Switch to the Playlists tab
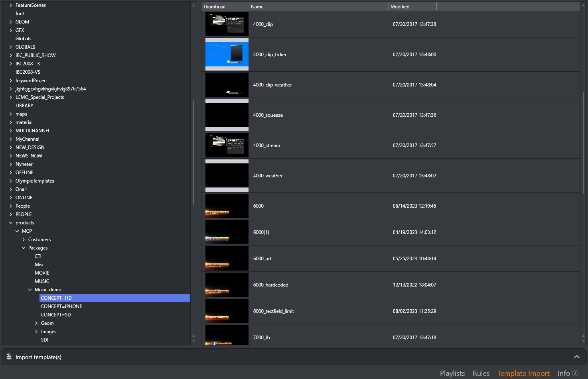This screenshot has height=379, width=588. click(x=452, y=373)
